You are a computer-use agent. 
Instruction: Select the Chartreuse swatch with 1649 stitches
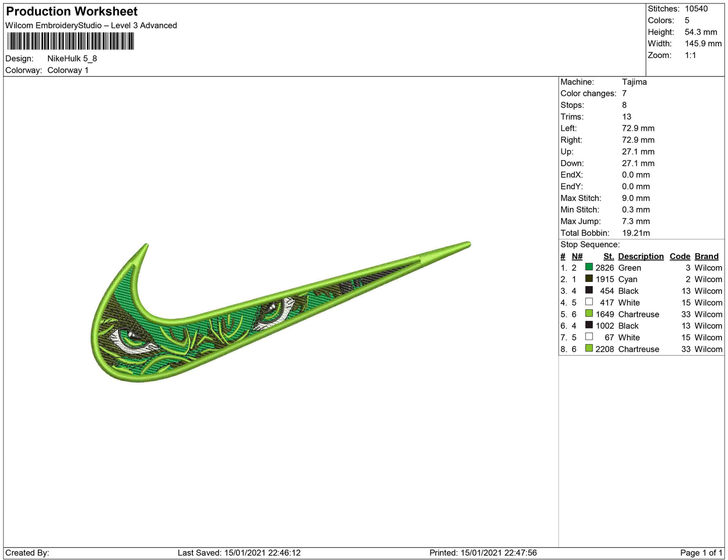tap(588, 313)
